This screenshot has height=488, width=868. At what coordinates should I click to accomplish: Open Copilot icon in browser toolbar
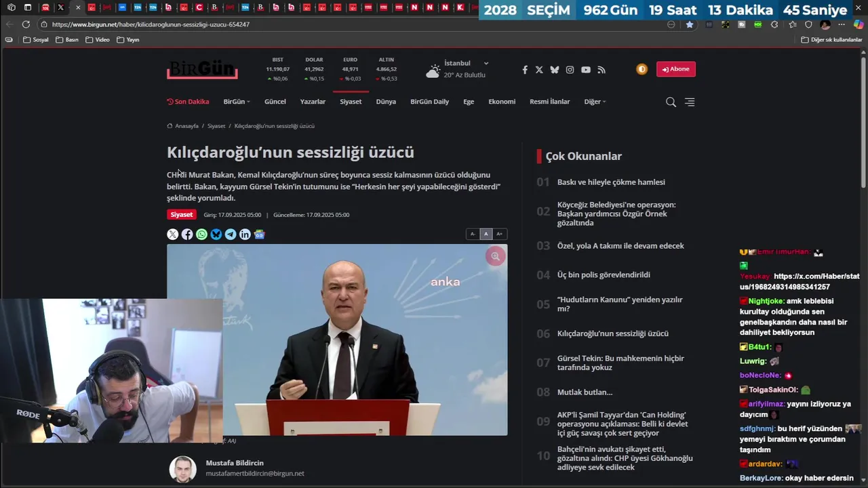click(859, 24)
